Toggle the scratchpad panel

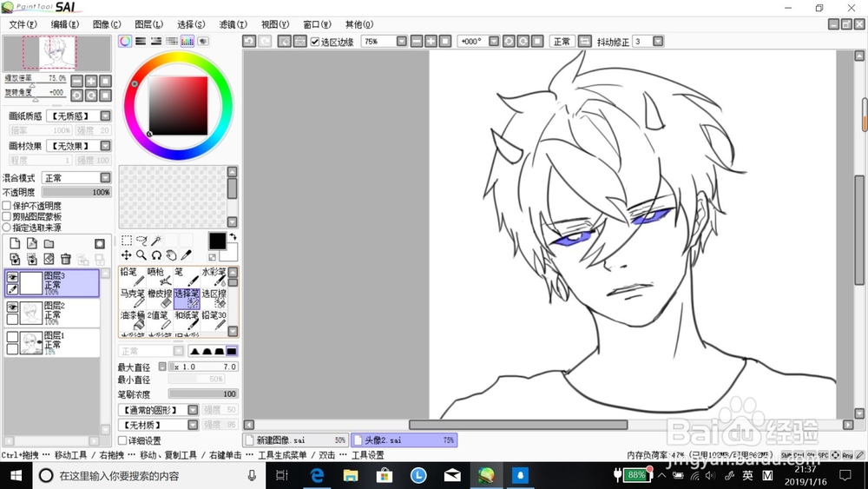pos(203,41)
